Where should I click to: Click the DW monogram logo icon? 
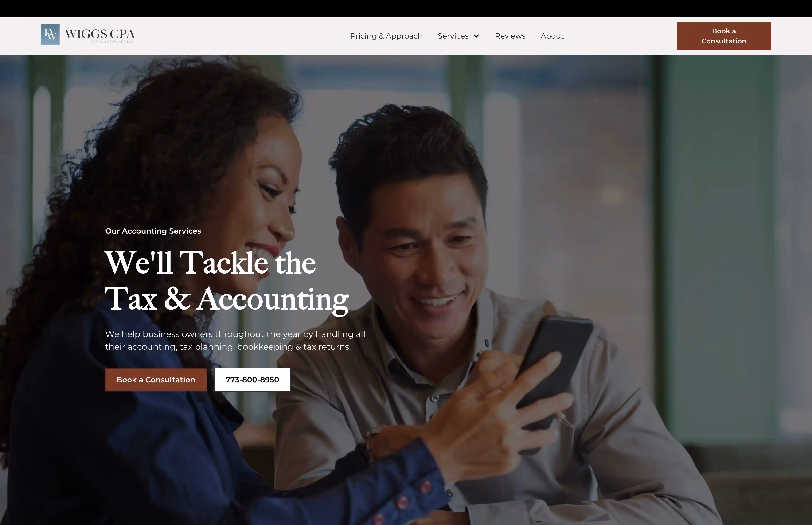pyautogui.click(x=50, y=35)
